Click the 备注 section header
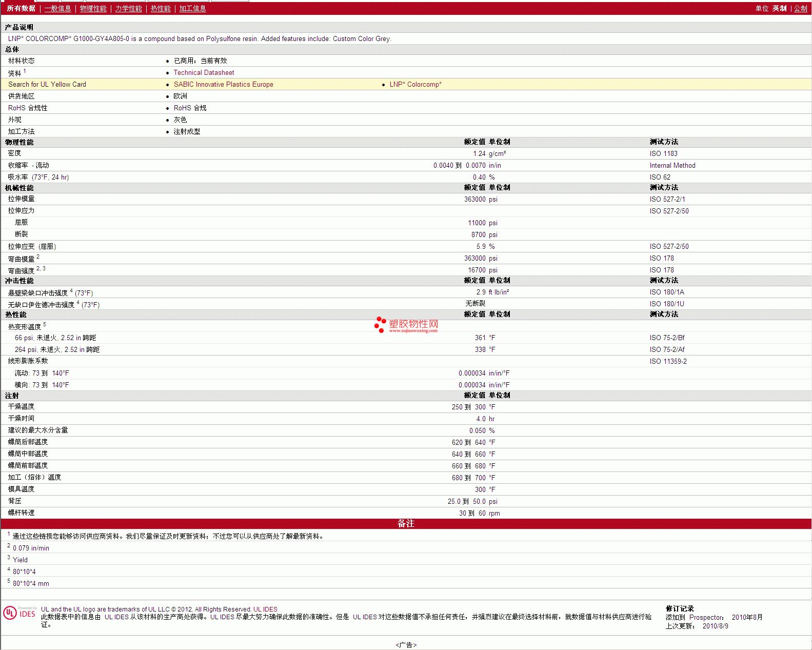This screenshot has height=650, width=812. pos(406,524)
